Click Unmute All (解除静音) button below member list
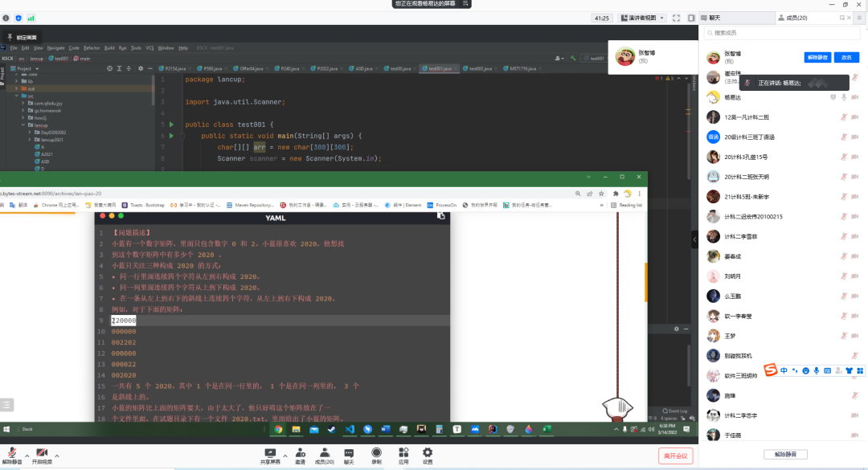 (x=785, y=454)
